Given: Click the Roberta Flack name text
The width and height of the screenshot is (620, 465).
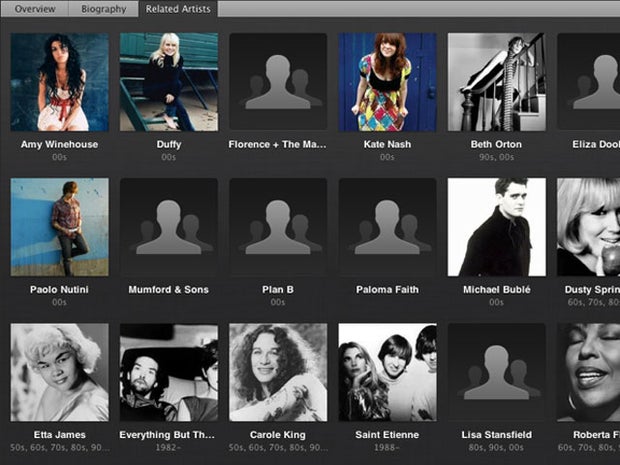Looking at the screenshot, I should (x=597, y=435).
